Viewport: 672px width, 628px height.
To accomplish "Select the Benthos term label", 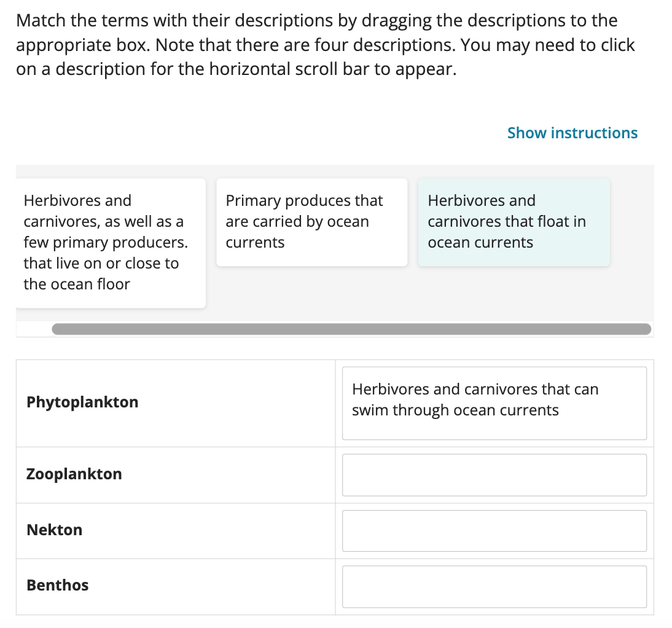I will click(57, 586).
